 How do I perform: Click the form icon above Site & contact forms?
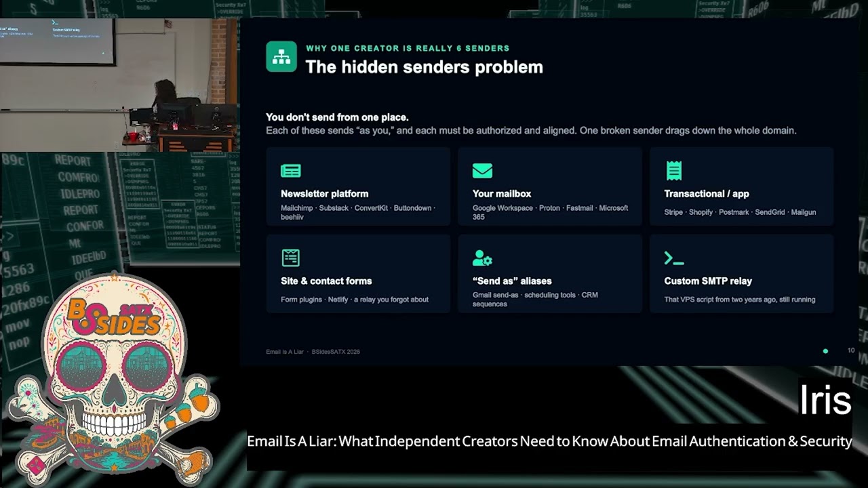290,258
